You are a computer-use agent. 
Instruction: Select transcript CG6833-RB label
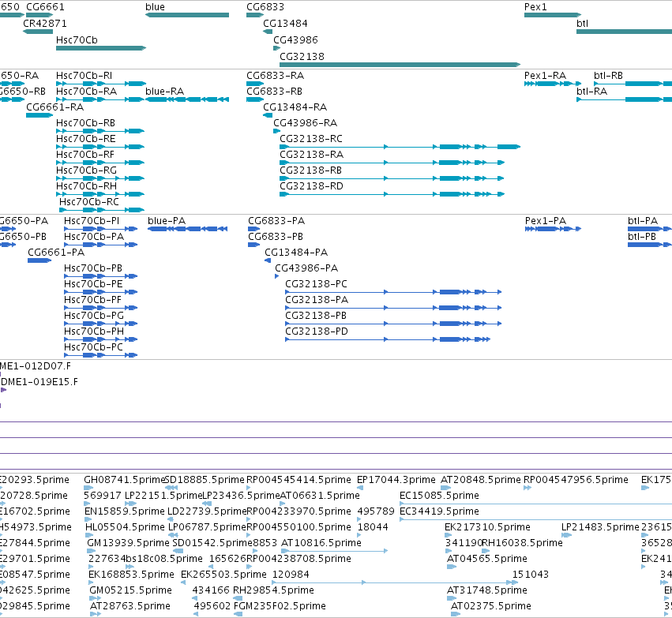[x=274, y=92]
